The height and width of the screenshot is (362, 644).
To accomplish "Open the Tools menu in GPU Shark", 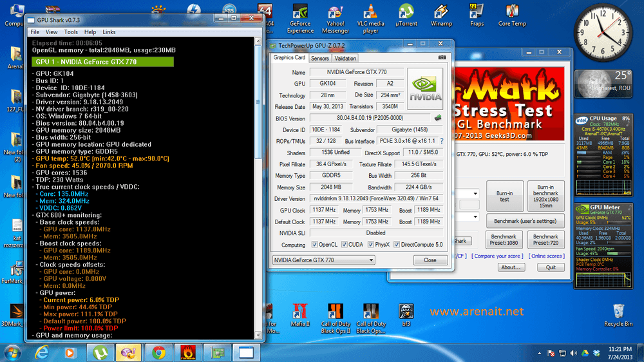I will click(71, 32).
